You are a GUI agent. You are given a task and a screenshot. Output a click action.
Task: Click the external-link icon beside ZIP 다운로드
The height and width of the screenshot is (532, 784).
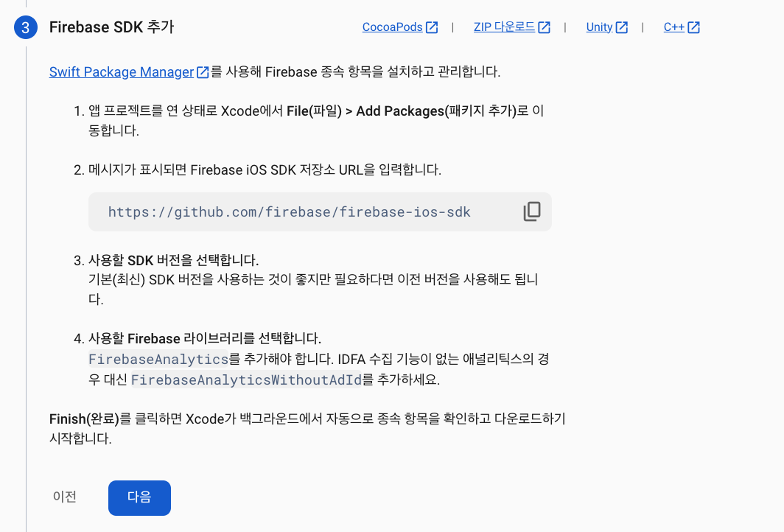tap(544, 27)
